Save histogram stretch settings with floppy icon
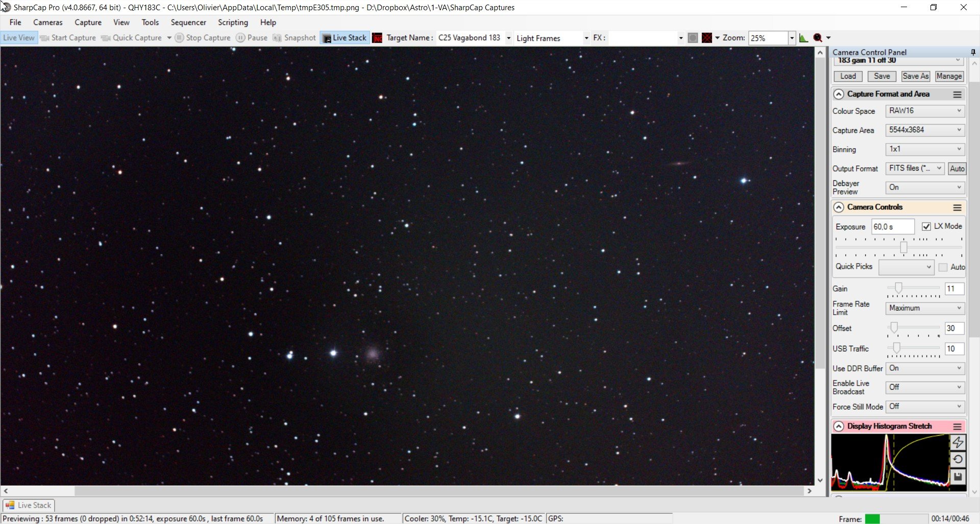Image resolution: width=980 pixels, height=524 pixels. coord(958,477)
